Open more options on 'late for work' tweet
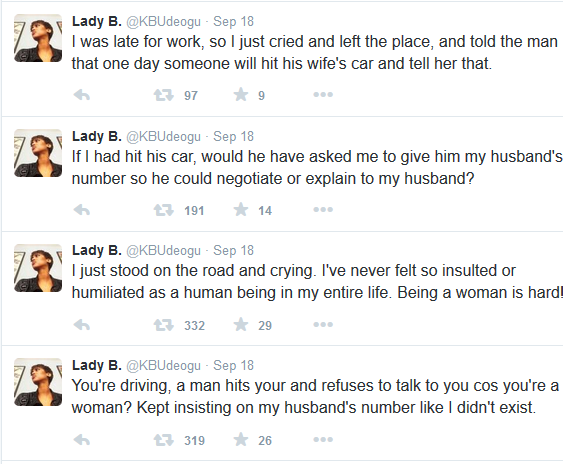563x464 pixels. click(x=323, y=95)
